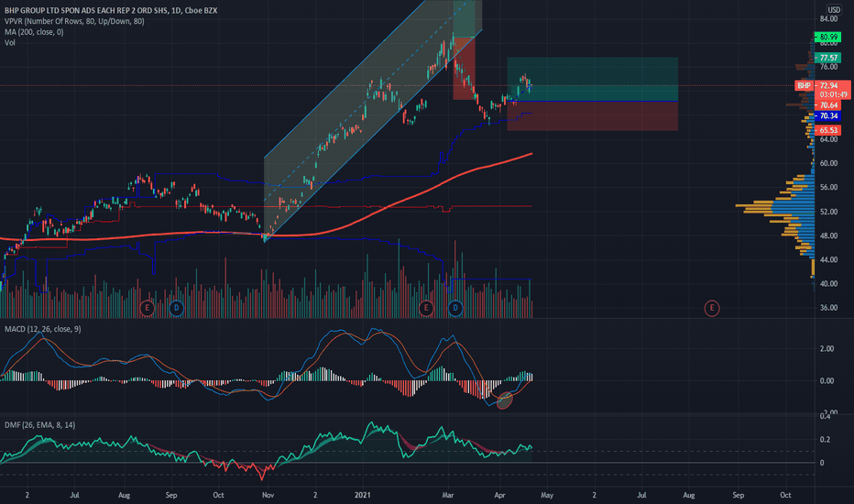Select the MACD (12, 26, close, 9) legend

(x=43, y=329)
